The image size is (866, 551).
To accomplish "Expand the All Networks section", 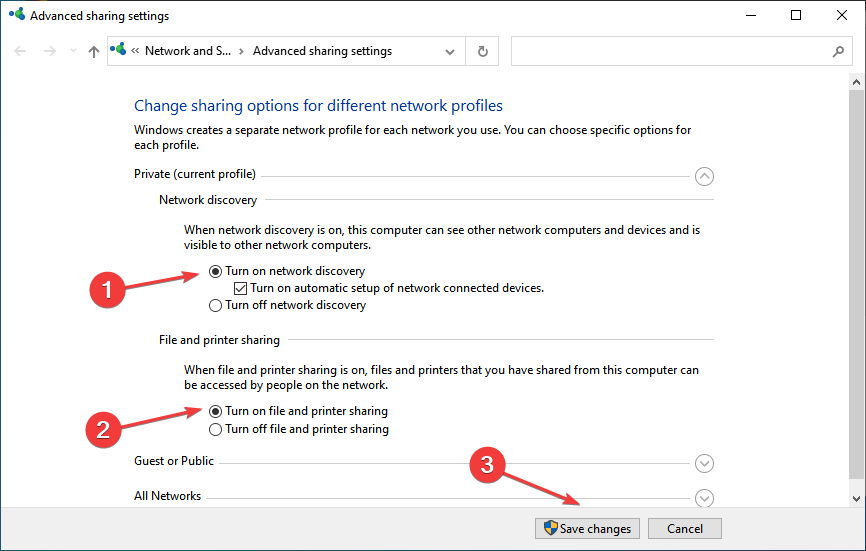I will click(704, 497).
